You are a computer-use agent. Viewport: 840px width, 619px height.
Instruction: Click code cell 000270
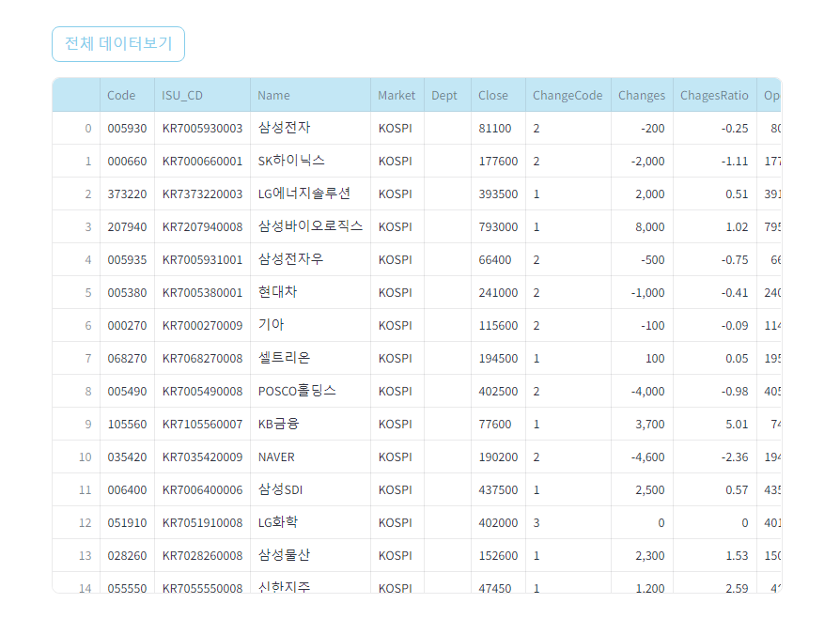[127, 326]
